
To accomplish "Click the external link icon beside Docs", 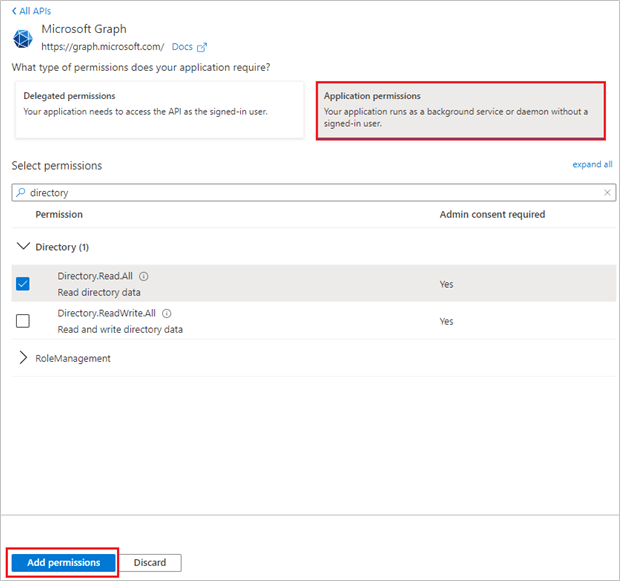I will pyautogui.click(x=202, y=47).
